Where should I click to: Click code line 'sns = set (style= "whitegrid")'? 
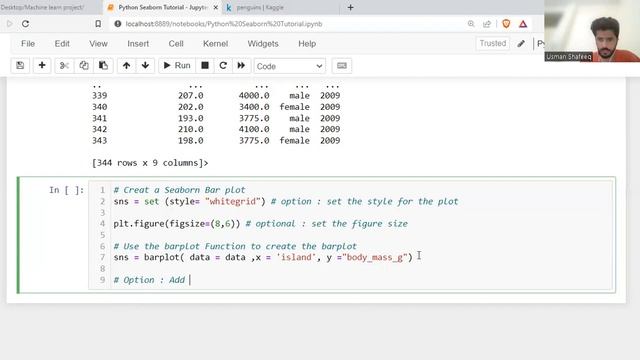tap(189, 201)
